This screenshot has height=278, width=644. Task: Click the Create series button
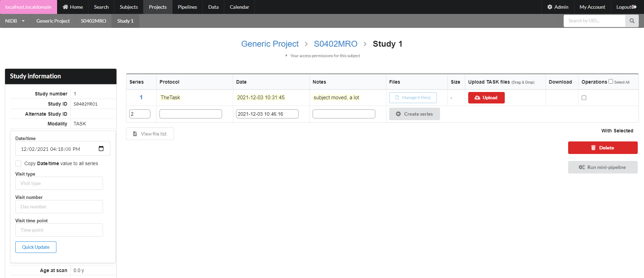point(414,114)
